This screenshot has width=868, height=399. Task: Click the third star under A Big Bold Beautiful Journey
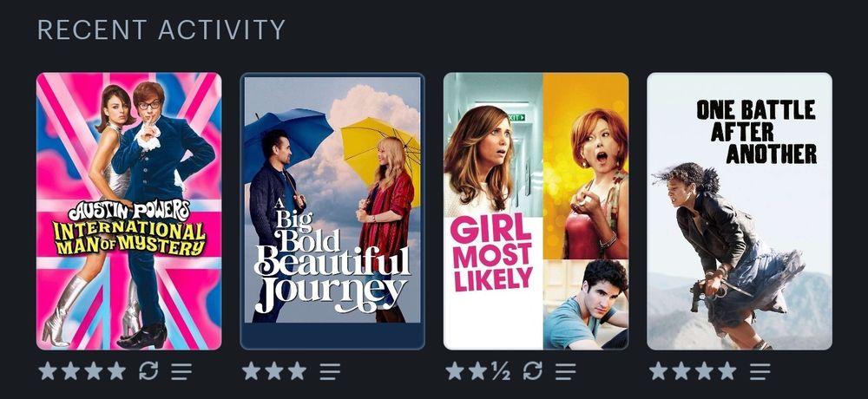(297, 370)
